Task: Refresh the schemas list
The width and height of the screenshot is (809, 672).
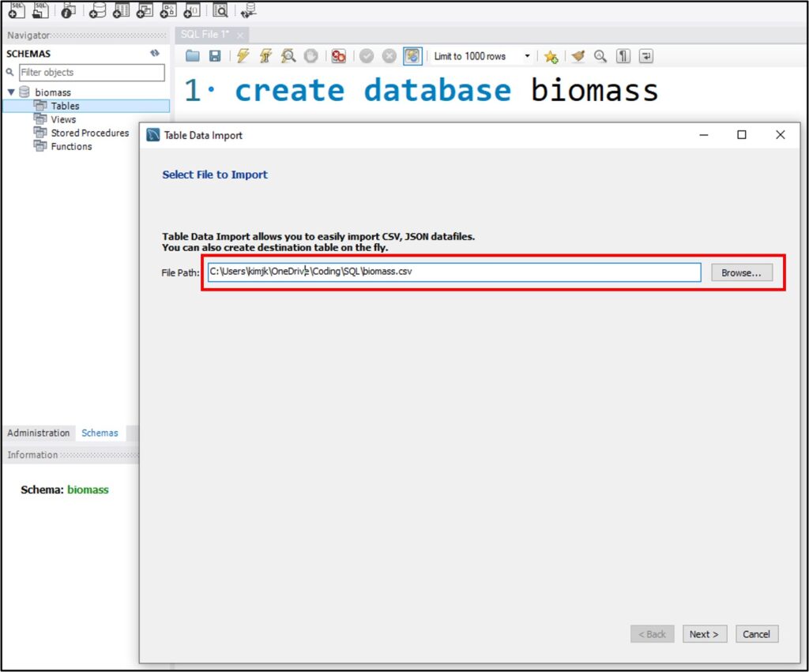Action: (x=155, y=54)
